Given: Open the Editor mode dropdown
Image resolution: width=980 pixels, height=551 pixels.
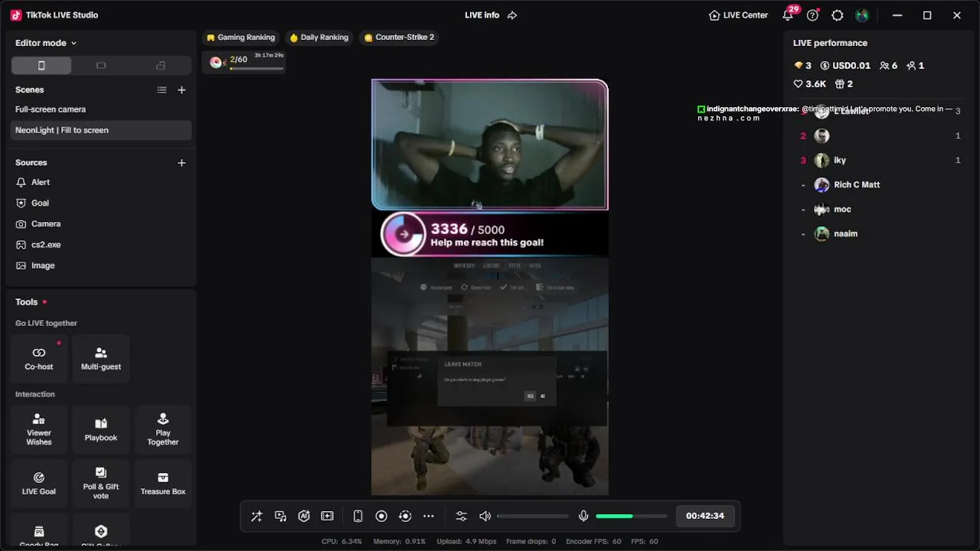Looking at the screenshot, I should tap(46, 43).
